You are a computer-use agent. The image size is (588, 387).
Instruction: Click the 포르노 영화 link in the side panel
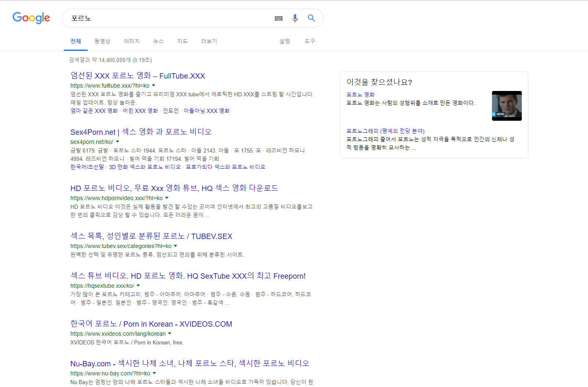click(360, 95)
